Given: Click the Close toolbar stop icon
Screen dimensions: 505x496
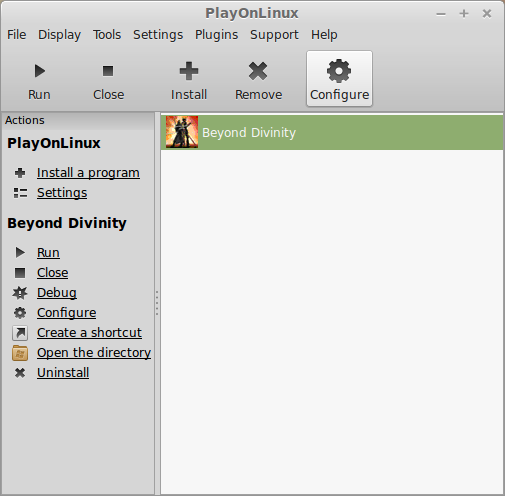Looking at the screenshot, I should tap(108, 71).
